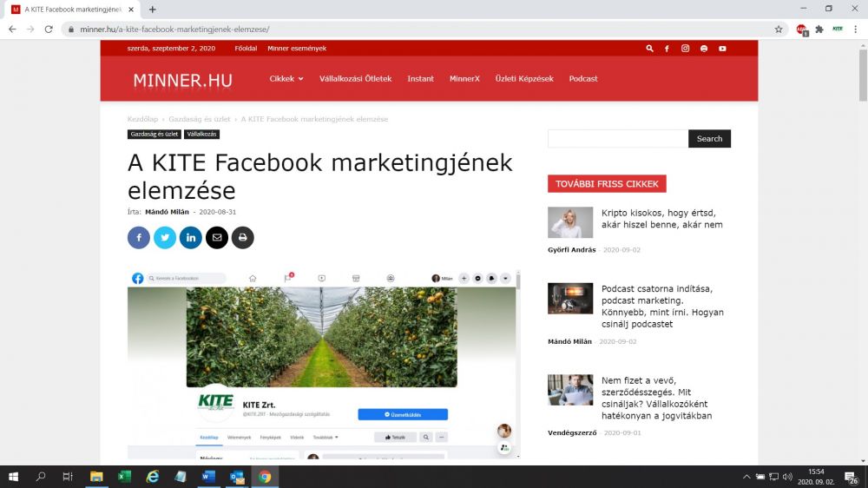Click Kezdőlap breadcrumb link

click(142, 119)
